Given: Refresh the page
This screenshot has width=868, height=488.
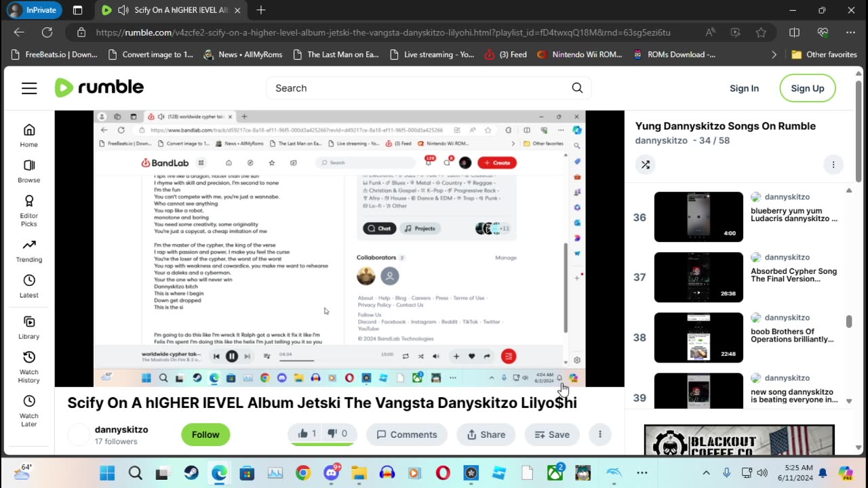Looking at the screenshot, I should point(47,32).
